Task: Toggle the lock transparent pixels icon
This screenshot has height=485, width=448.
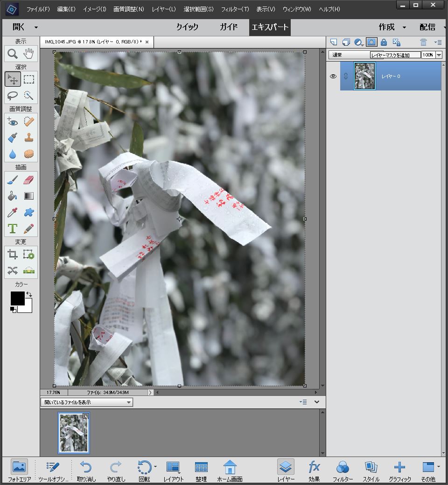Action: click(x=396, y=42)
